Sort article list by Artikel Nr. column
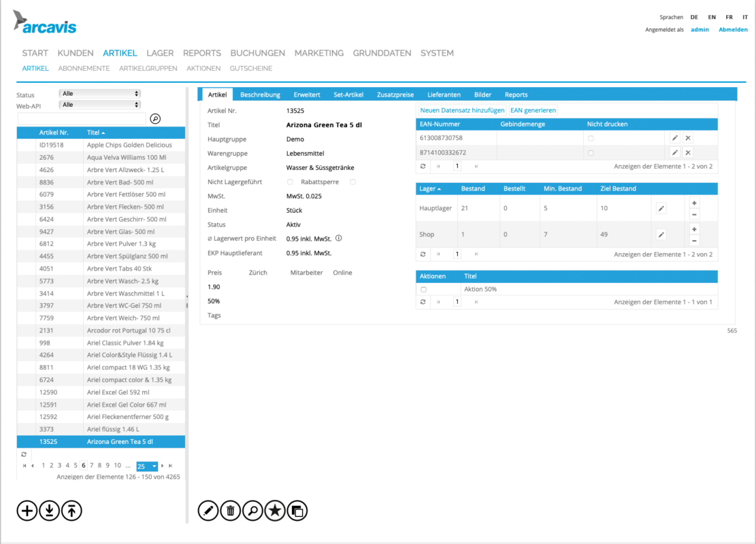The image size is (756, 544). (x=54, y=133)
